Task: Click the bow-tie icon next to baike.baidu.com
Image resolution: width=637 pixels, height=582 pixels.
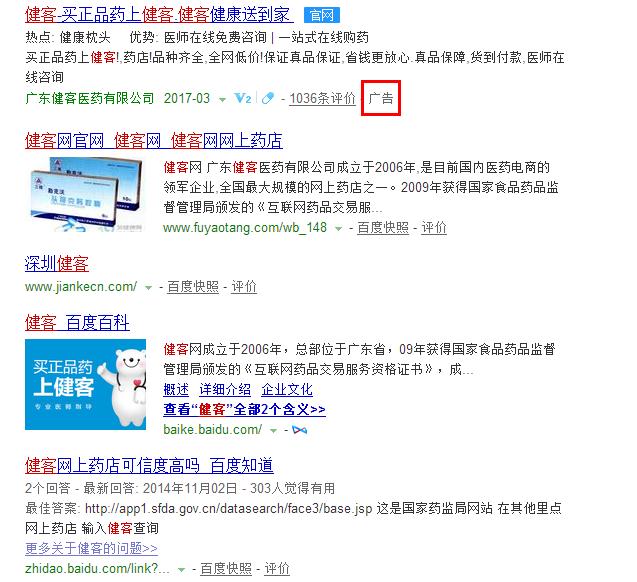Action: [299, 430]
